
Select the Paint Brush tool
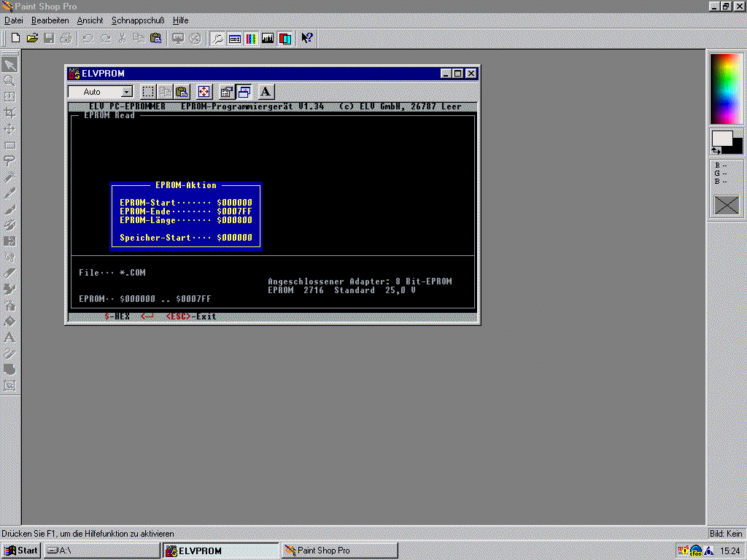[x=9, y=209]
